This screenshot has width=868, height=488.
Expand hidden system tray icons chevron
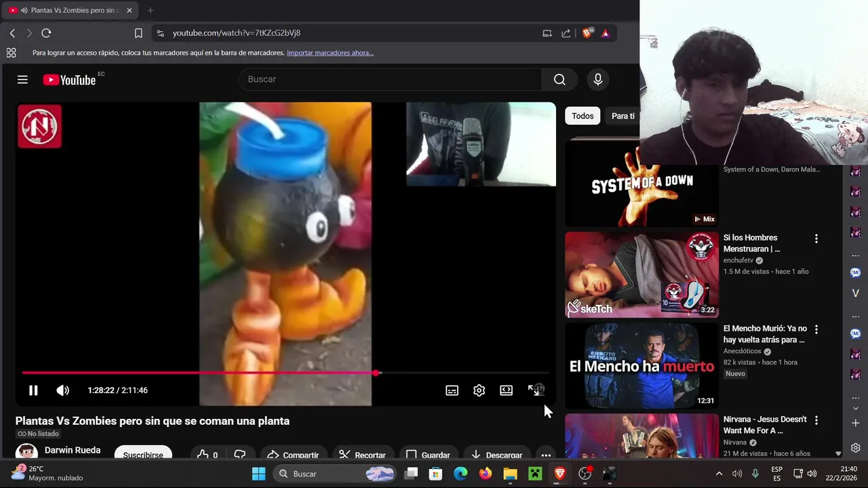(x=719, y=474)
